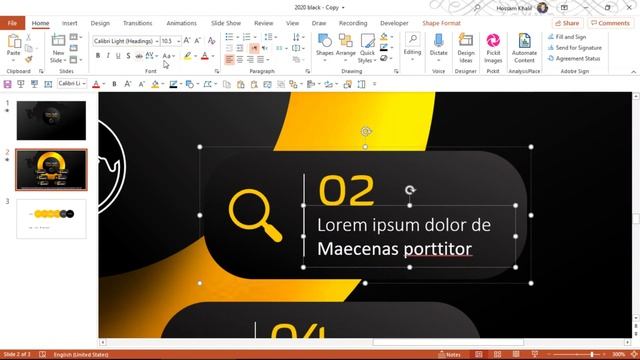
Task: Click the rotate handle above text box
Action: click(x=410, y=190)
